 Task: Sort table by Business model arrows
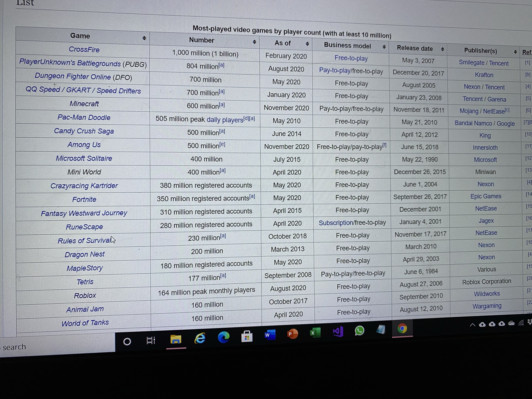click(384, 47)
